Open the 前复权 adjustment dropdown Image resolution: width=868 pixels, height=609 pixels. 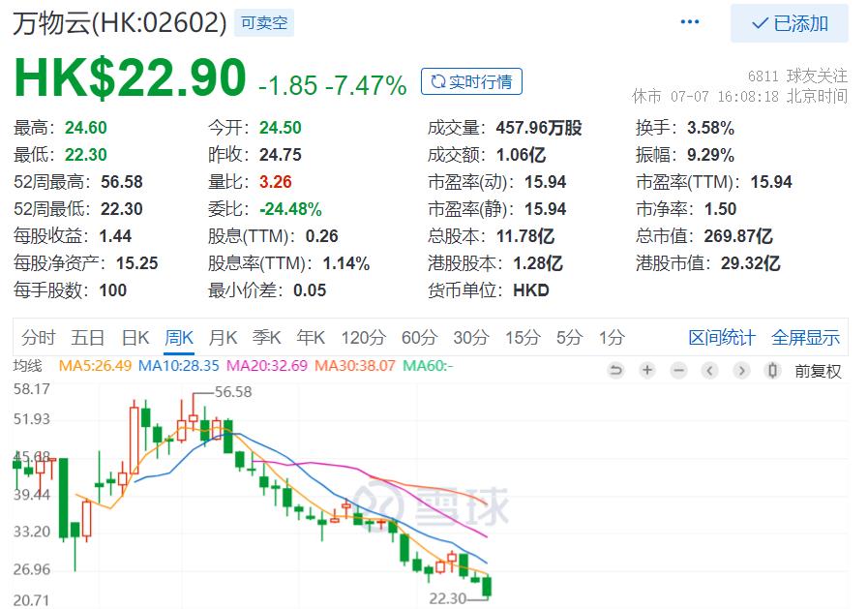(818, 371)
